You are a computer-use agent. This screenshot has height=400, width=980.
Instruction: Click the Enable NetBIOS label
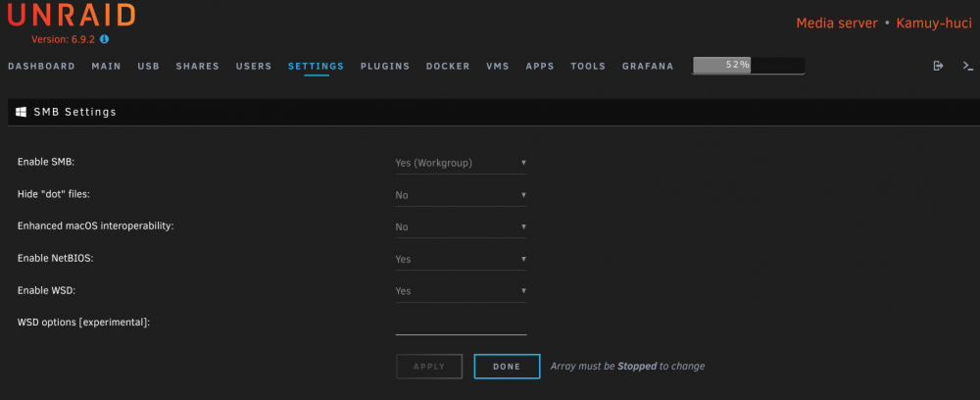point(56,258)
